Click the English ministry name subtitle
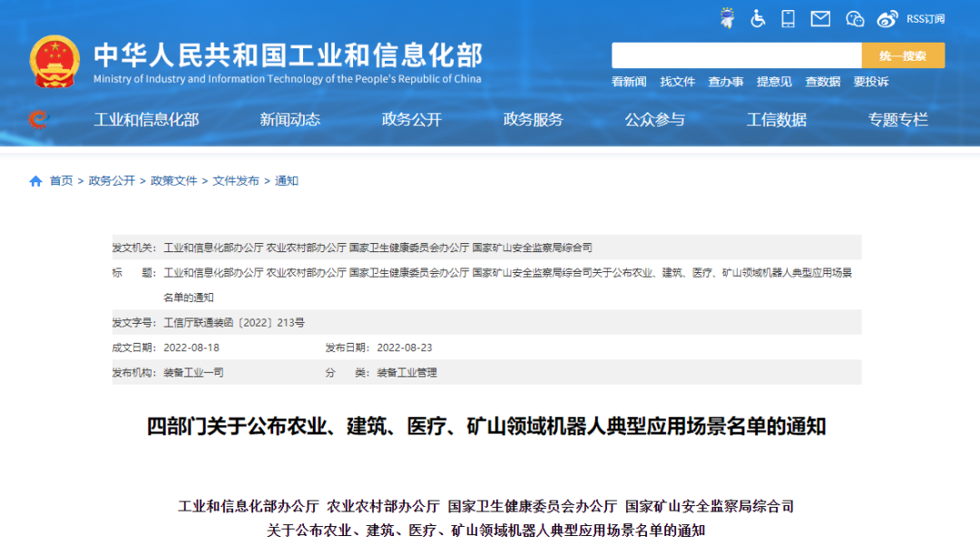 [288, 79]
